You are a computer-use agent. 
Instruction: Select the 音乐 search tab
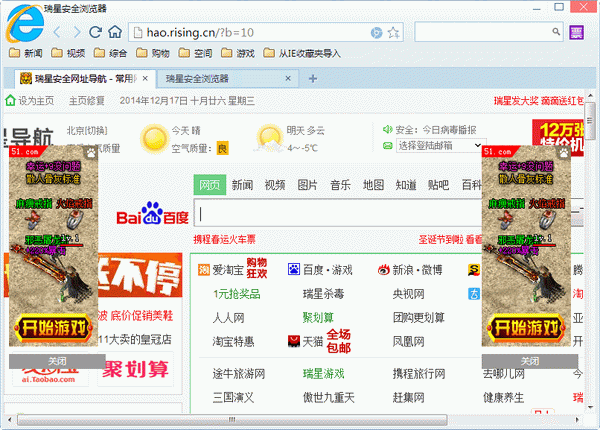(341, 185)
